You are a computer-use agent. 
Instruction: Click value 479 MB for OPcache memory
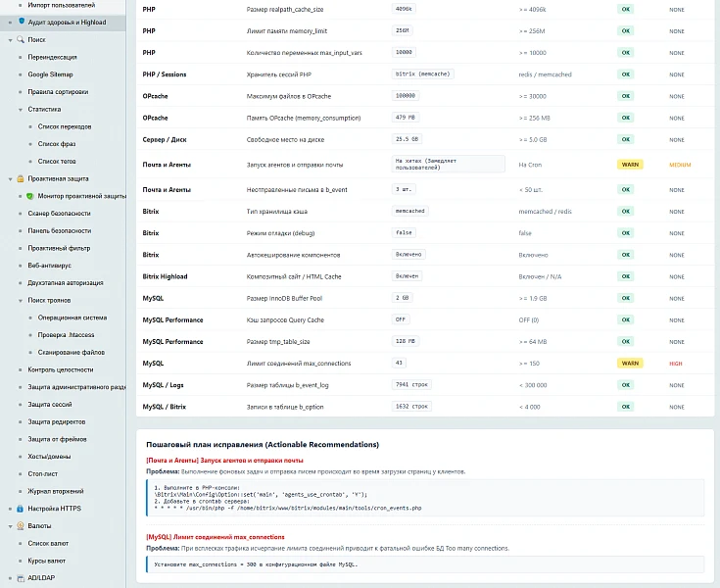(405, 118)
